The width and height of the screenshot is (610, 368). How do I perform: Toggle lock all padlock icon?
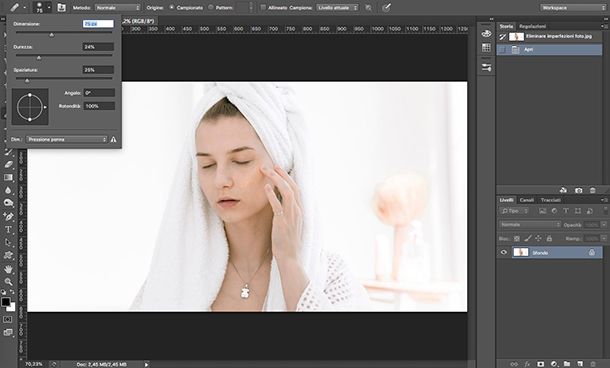549,238
